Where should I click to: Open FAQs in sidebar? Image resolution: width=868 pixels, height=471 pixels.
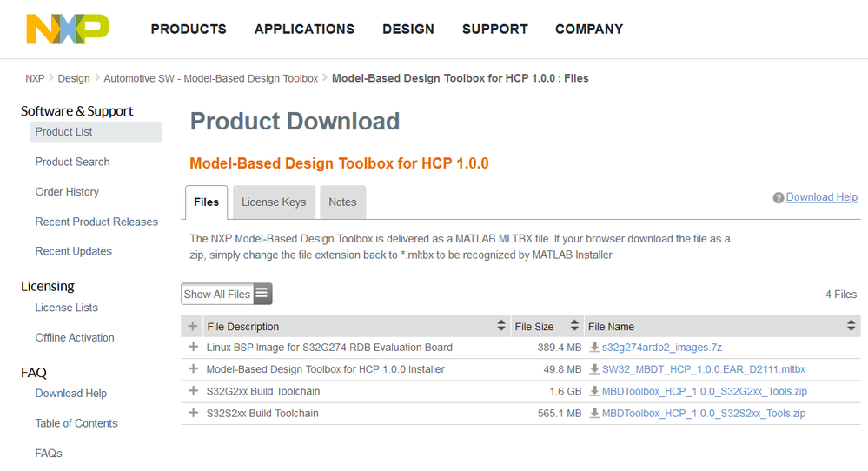(49, 453)
